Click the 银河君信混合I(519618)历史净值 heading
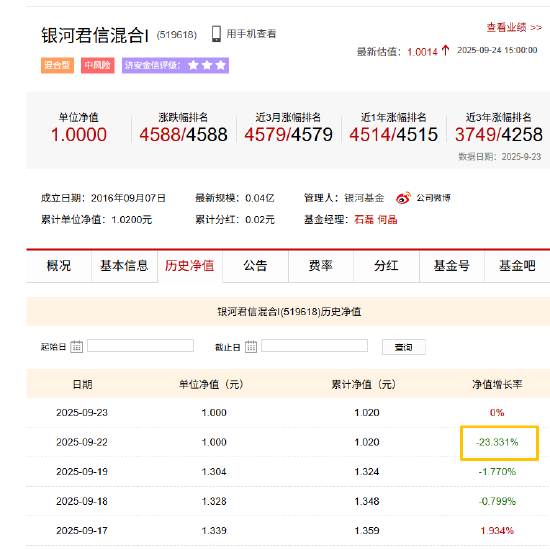Viewport: 550px width, 550px height. (x=289, y=311)
